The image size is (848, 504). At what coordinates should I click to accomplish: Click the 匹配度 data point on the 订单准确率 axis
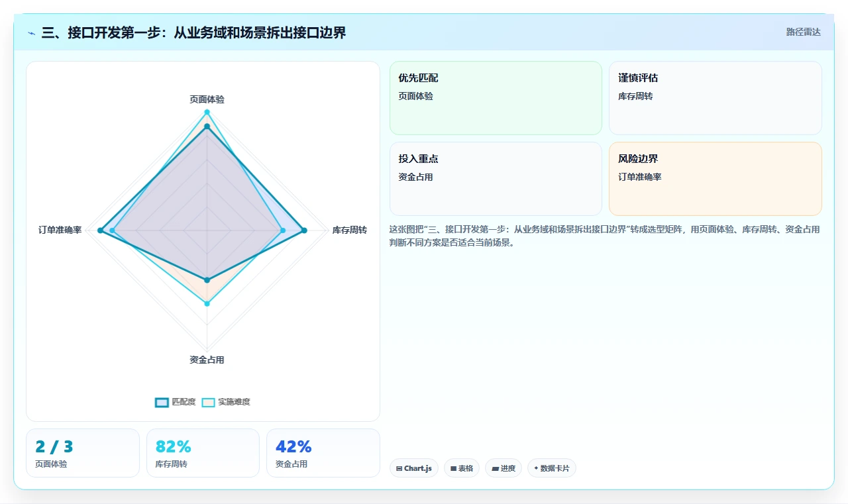click(x=100, y=230)
